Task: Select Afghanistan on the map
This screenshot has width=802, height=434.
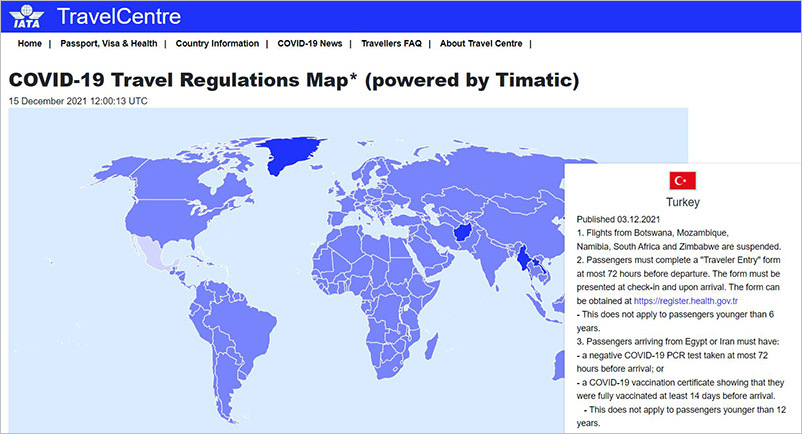Action: (x=463, y=232)
